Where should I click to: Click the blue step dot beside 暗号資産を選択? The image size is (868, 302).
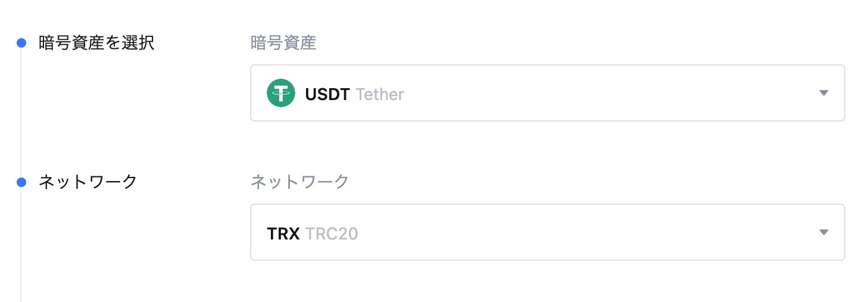coord(21,43)
